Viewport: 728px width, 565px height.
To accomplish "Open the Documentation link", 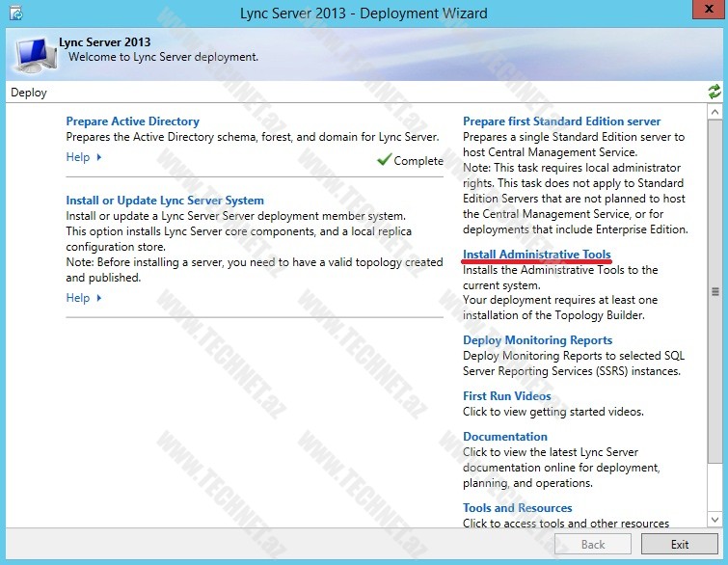I will click(504, 437).
